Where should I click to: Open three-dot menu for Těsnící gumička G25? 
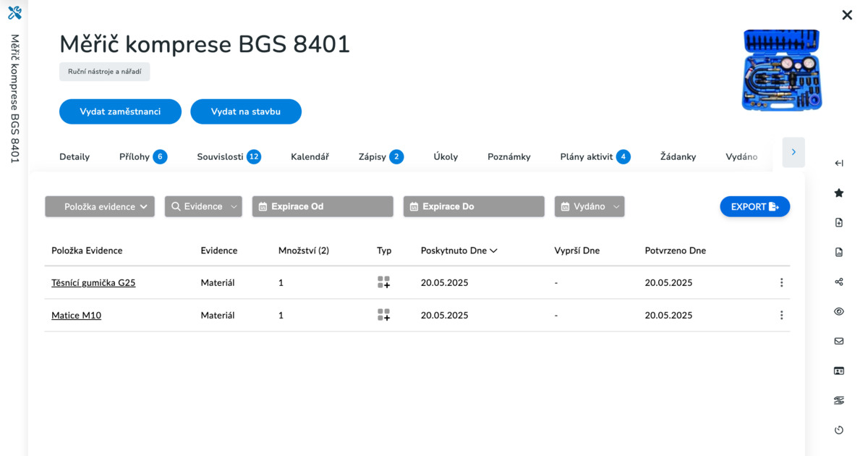tap(781, 282)
